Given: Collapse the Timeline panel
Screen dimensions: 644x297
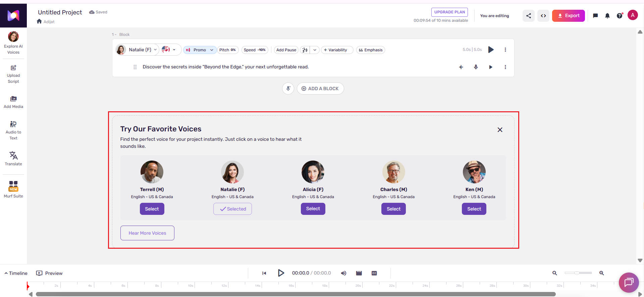Looking at the screenshot, I should coord(16,273).
